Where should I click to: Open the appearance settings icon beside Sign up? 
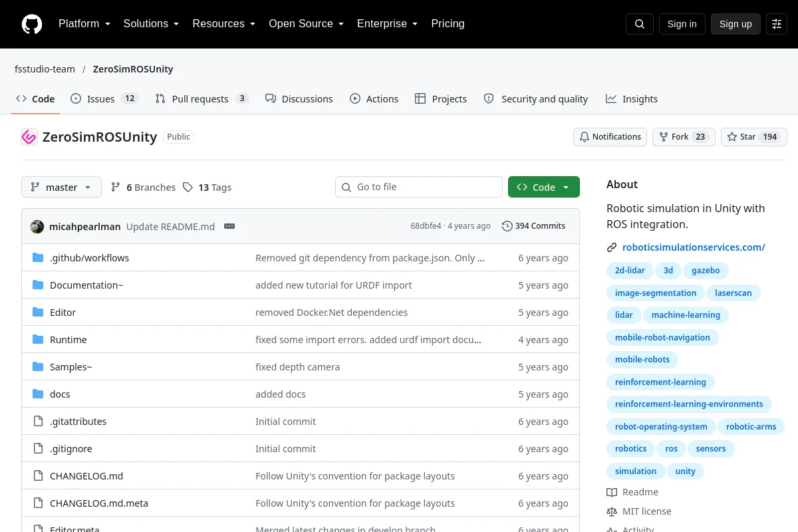click(777, 24)
